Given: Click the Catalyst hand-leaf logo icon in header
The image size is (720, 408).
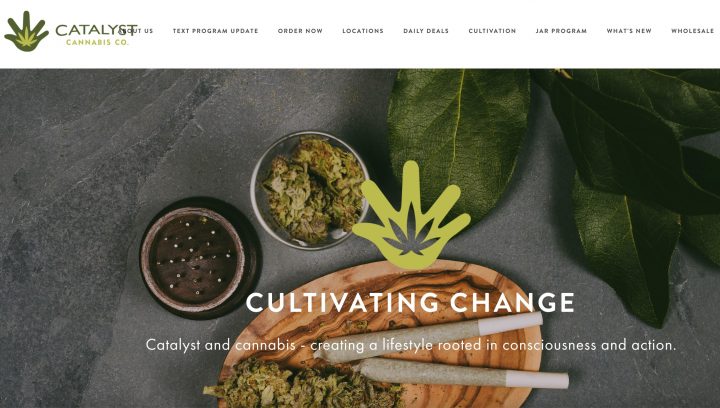Looking at the screenshot, I should click(x=26, y=31).
